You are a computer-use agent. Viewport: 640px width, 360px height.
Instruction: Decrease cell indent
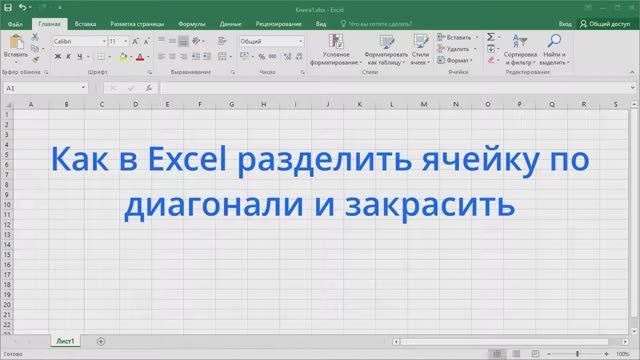196,56
